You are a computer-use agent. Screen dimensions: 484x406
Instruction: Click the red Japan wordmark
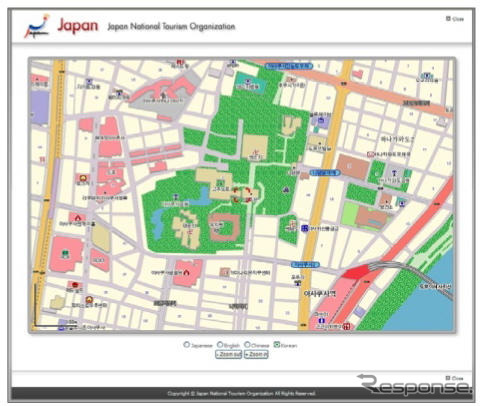(x=78, y=26)
